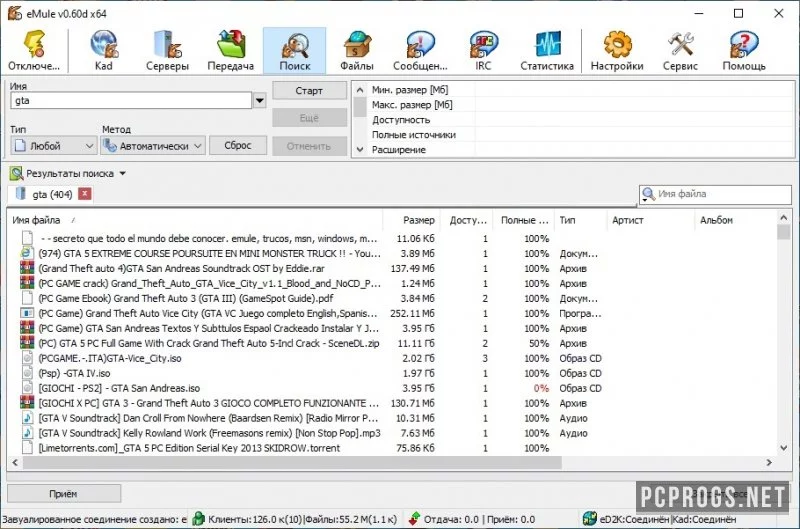Click the eMule mule icon in the title bar
Viewport: 800px width, 529px height.
tap(14, 13)
